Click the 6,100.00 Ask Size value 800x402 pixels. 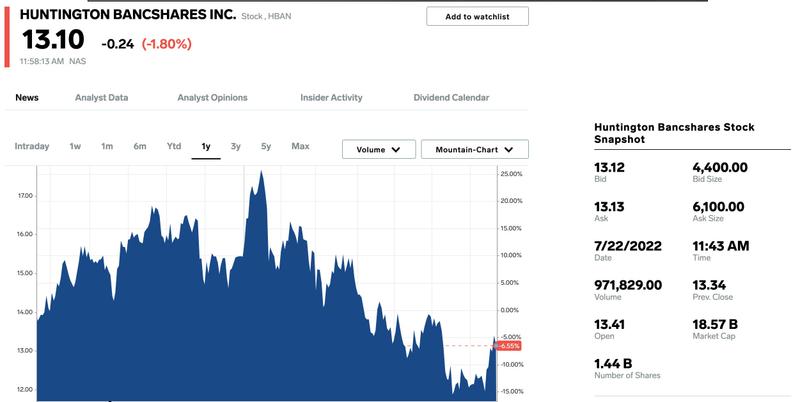(718, 207)
